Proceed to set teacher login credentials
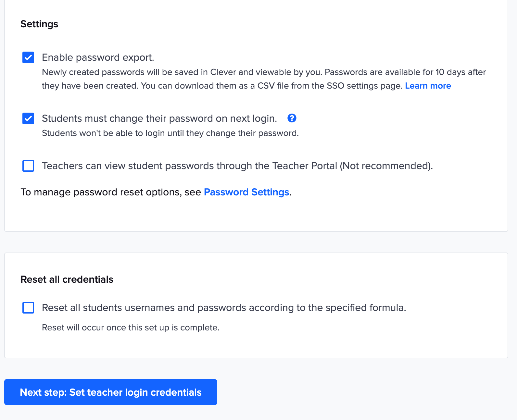517x420 pixels. (x=110, y=392)
